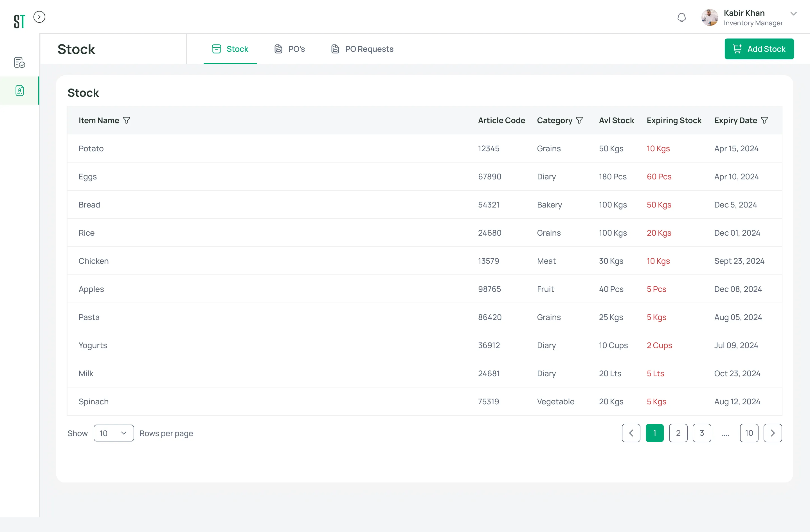This screenshot has height=532, width=810.
Task: Click expiry date Aug 12, 2024
Action: pyautogui.click(x=737, y=402)
